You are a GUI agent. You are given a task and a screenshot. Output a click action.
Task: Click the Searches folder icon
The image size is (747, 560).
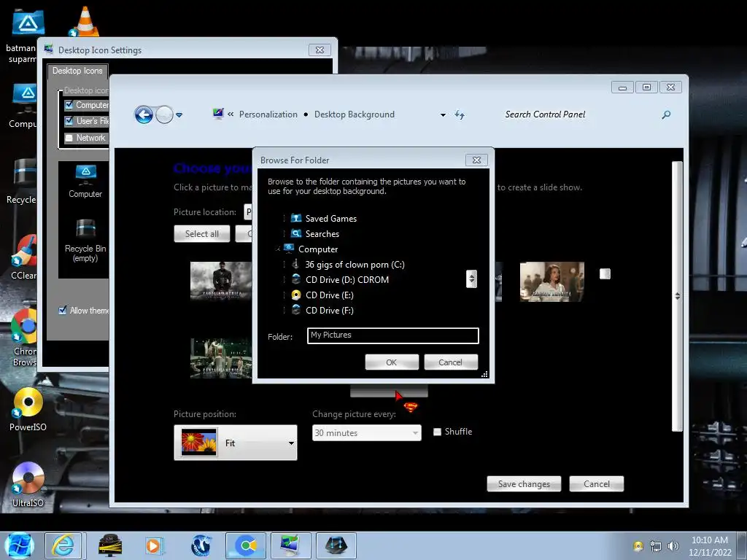296,233
